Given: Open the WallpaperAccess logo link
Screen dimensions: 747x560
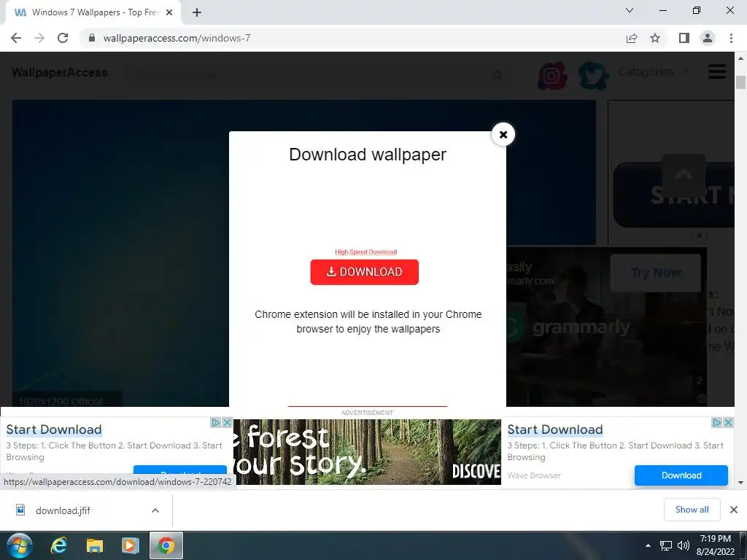Looking at the screenshot, I should (x=60, y=72).
